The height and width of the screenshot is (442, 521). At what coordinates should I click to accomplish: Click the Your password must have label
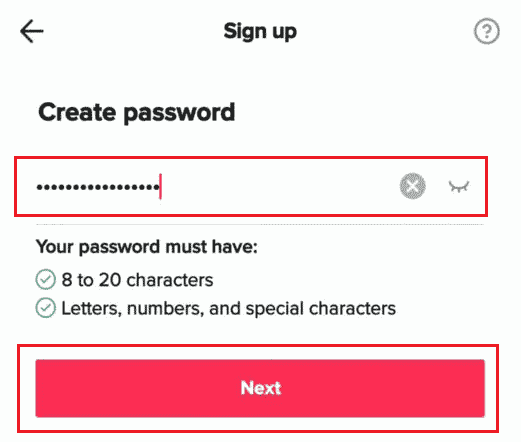[x=147, y=247]
